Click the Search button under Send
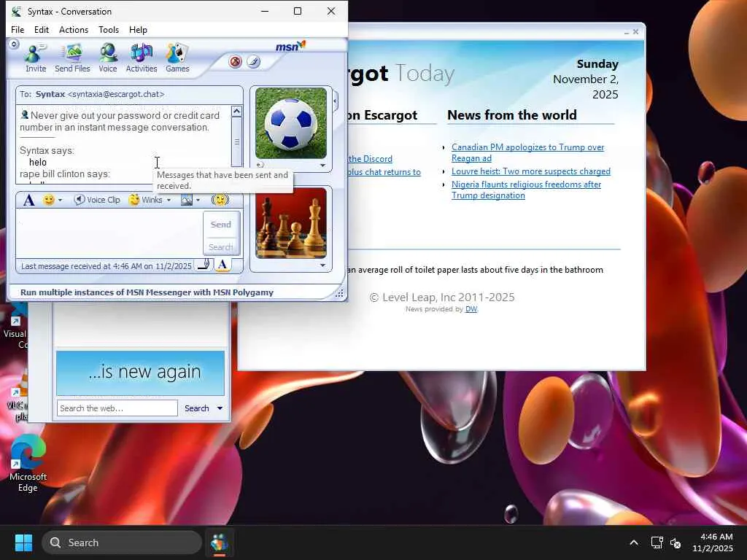 click(221, 246)
